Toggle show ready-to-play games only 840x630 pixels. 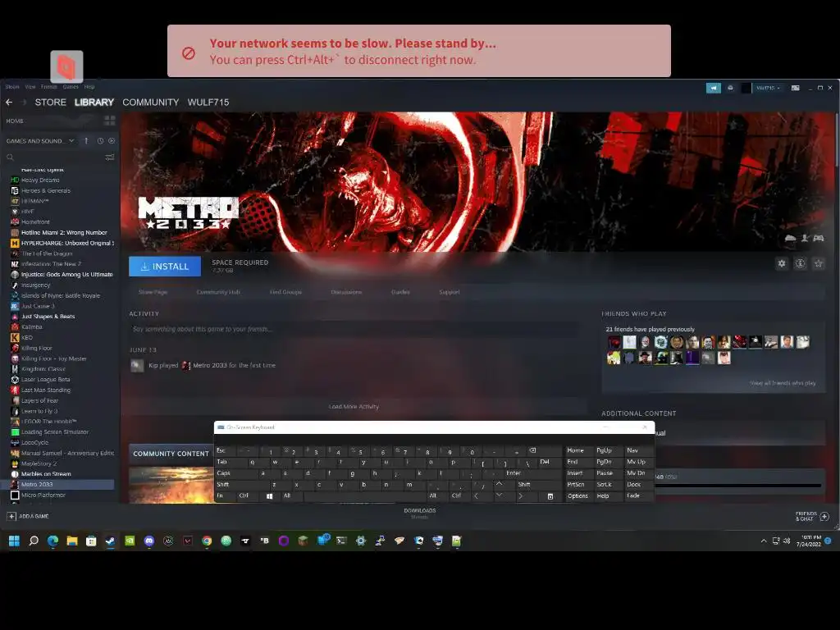(x=112, y=141)
